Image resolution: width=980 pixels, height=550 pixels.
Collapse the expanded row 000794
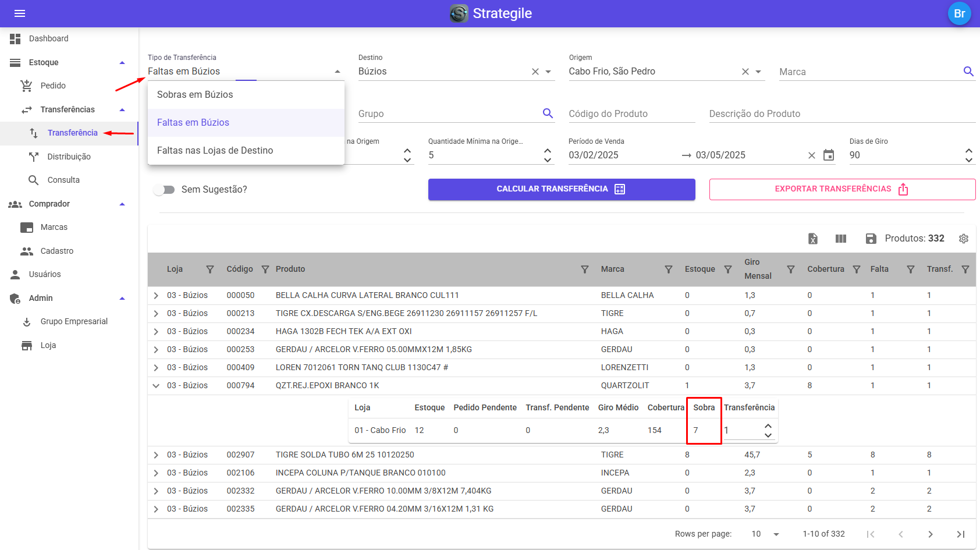coord(156,386)
